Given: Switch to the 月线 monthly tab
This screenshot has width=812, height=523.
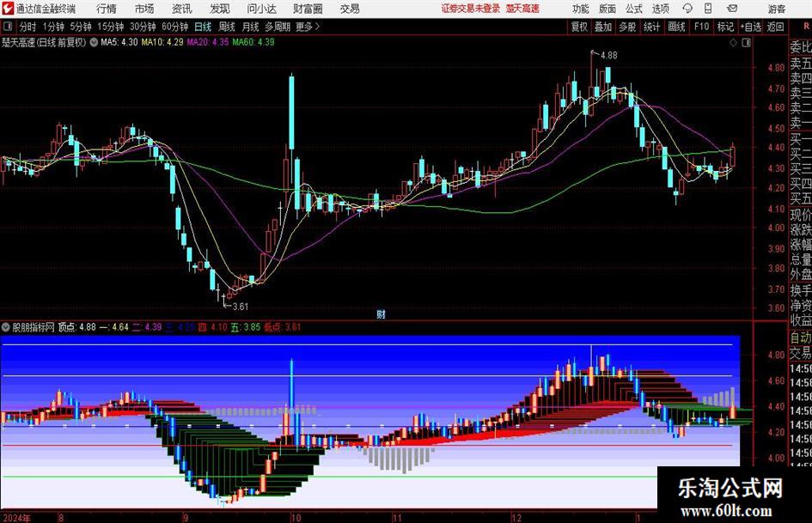Looking at the screenshot, I should coord(251,27).
